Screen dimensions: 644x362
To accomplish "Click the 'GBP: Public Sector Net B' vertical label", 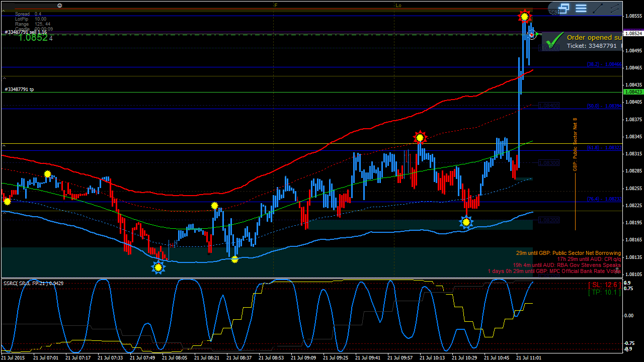I will pos(575,144).
